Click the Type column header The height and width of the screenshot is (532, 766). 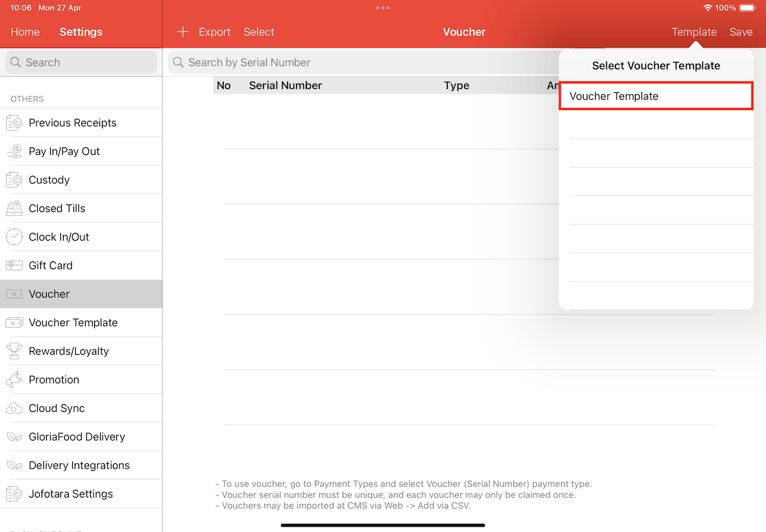coord(456,86)
